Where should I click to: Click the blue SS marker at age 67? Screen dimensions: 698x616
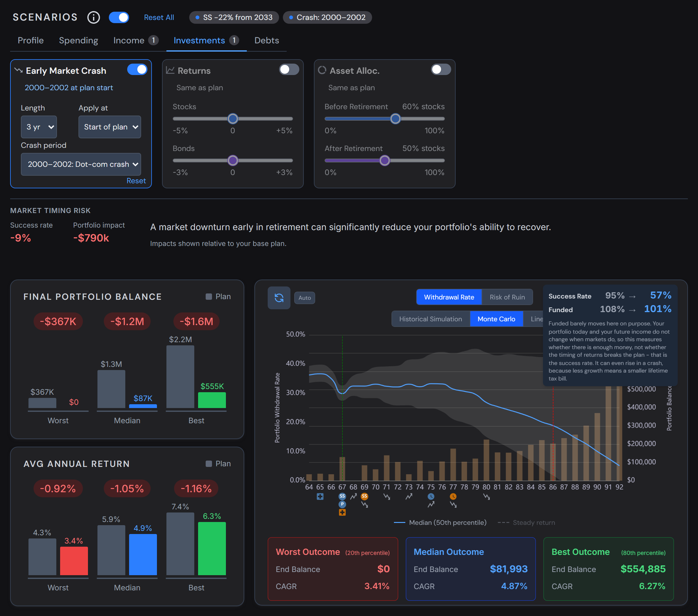342,496
